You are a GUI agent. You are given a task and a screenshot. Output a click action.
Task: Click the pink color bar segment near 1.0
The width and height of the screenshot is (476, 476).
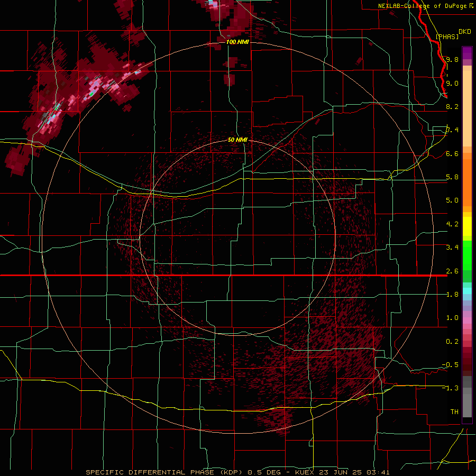(467, 321)
